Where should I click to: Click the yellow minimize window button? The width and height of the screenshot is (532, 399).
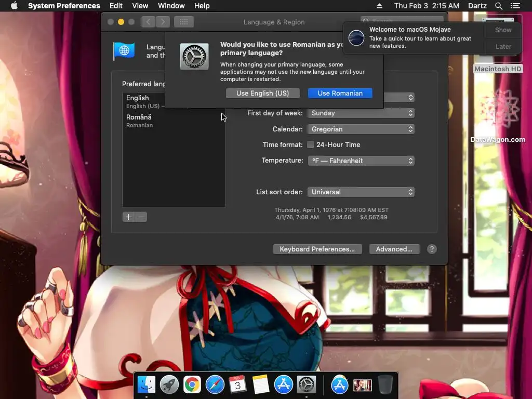coord(121,22)
